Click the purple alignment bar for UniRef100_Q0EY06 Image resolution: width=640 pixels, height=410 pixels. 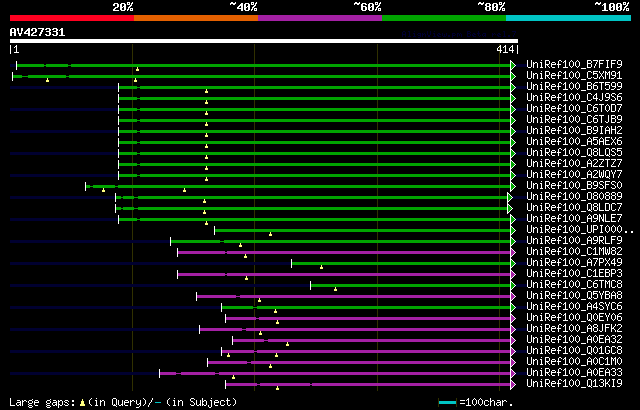coord(368,319)
